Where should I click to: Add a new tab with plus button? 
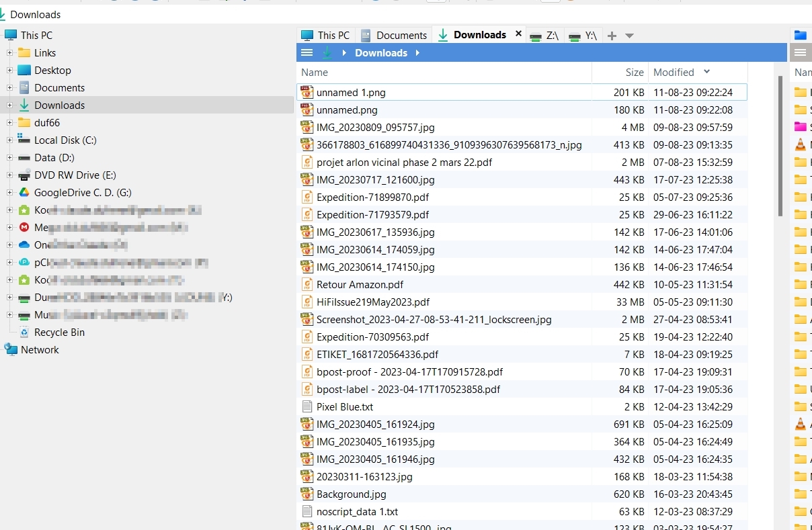[x=612, y=36]
